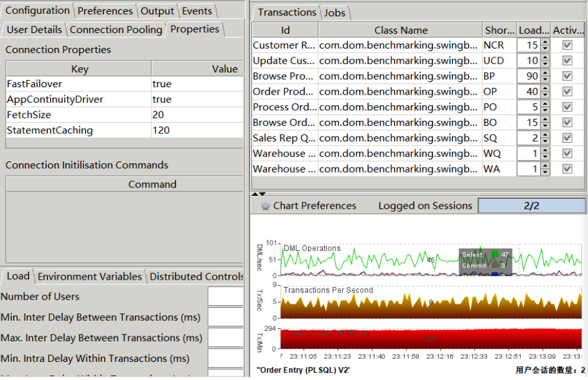Select the Connection Pooling tab

tap(116, 29)
